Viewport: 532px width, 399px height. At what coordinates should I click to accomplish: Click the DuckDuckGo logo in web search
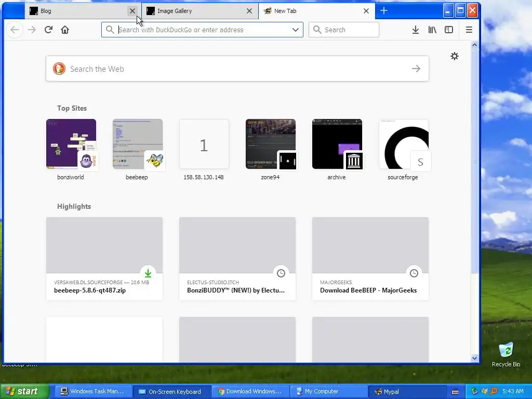[x=59, y=69]
